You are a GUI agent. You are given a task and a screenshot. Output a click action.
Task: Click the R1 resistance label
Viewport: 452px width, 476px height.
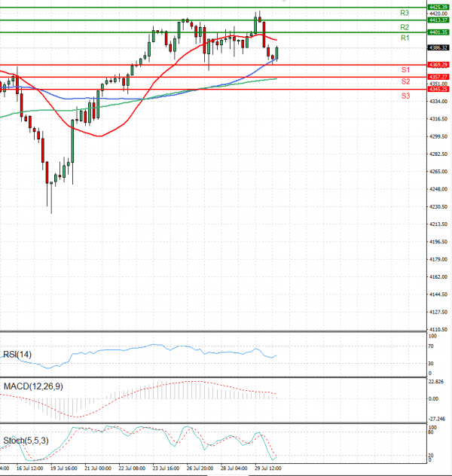point(405,38)
